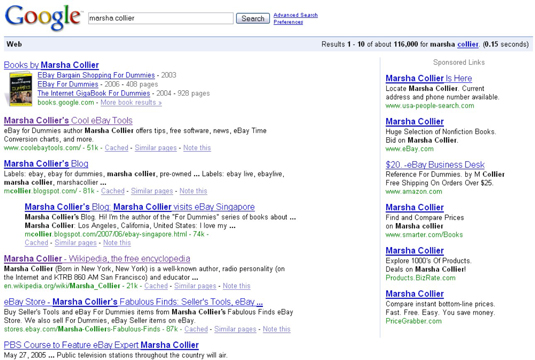
Task: Open 'Marsha Collier's Cool eBay Tools' result
Action: pyautogui.click(x=68, y=120)
